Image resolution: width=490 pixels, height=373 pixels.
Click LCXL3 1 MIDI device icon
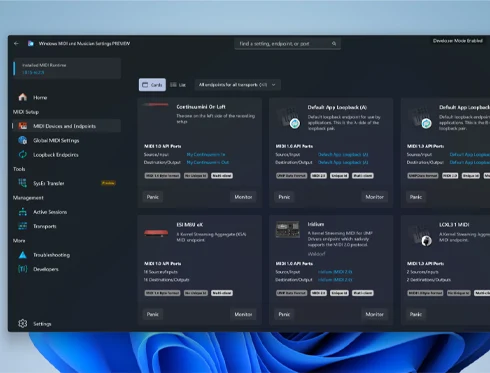point(420,235)
